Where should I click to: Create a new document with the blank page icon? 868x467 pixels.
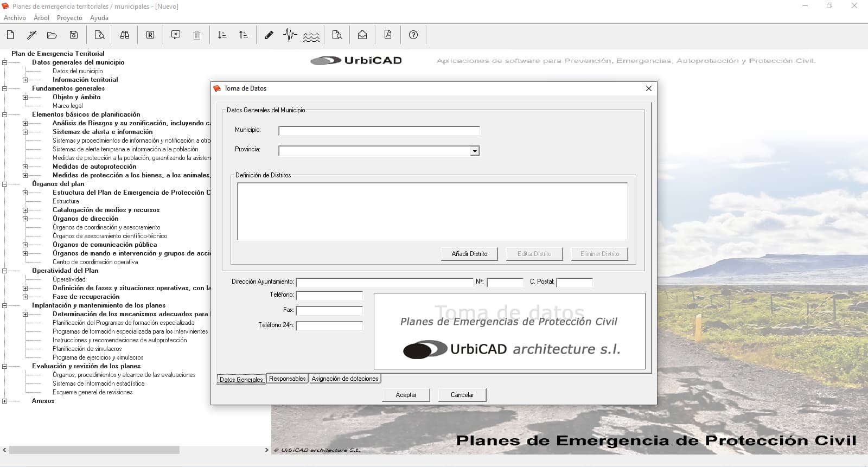(x=10, y=35)
